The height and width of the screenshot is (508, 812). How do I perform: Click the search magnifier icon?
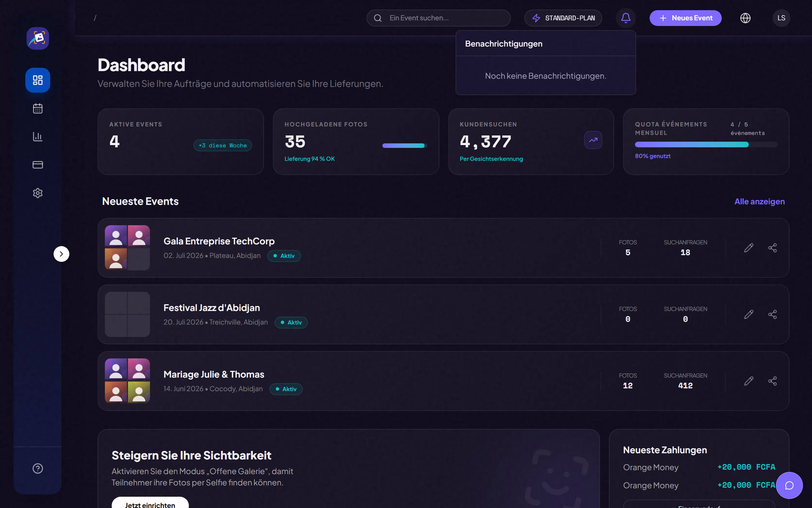coord(378,18)
